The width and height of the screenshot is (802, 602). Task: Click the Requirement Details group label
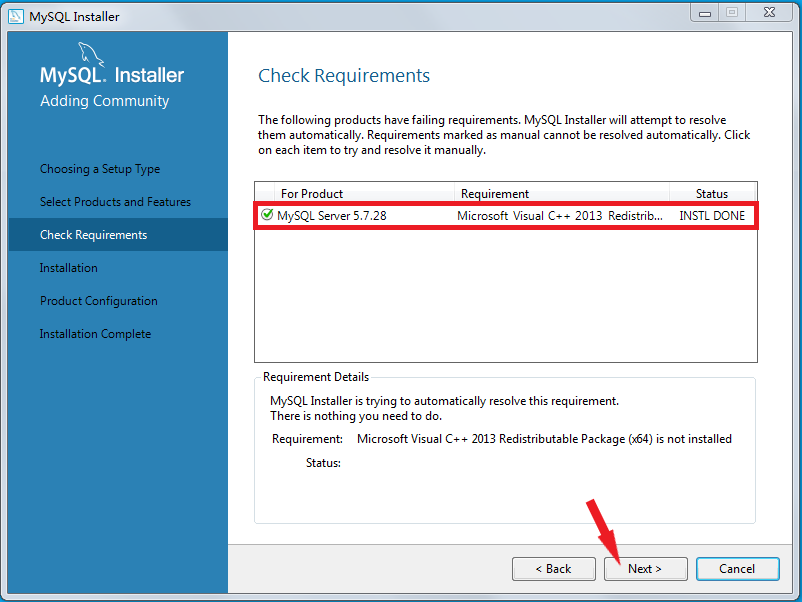click(x=316, y=377)
